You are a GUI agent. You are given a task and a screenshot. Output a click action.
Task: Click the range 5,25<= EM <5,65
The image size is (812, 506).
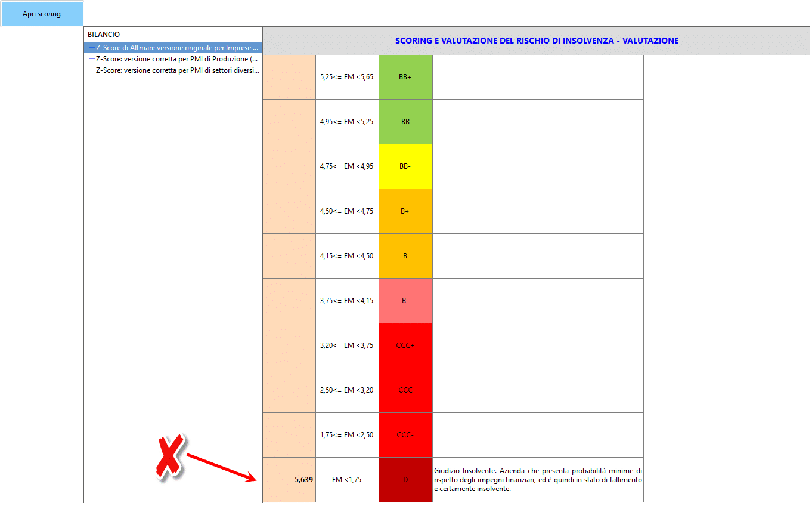[347, 77]
